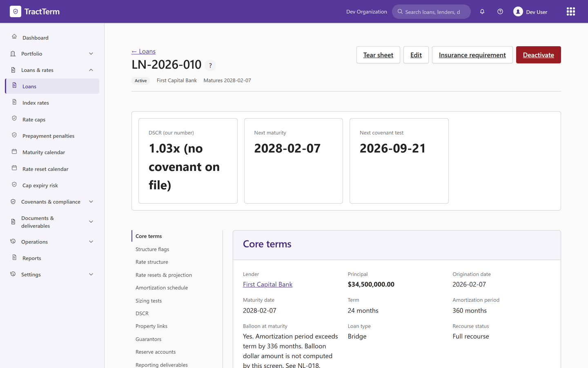Click the Operations history icon
The height and width of the screenshot is (368, 588).
coord(13,241)
